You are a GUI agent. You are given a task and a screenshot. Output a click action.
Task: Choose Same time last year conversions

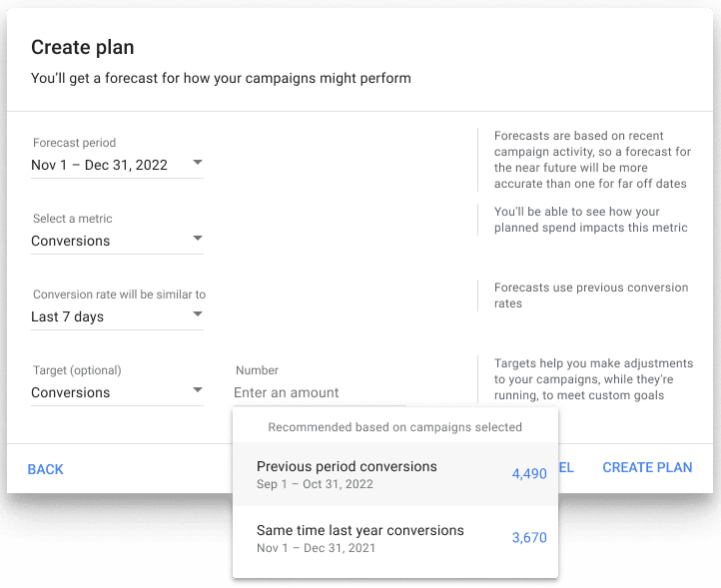360,530
